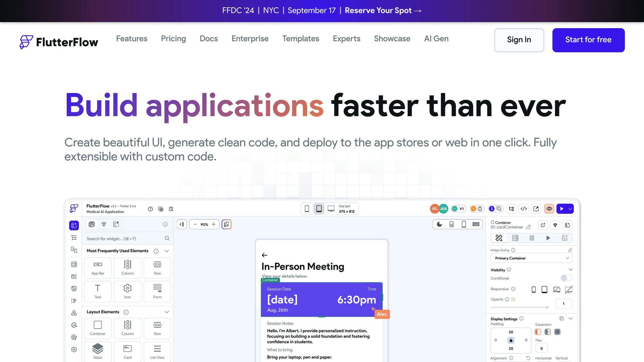Go to the Templates nav item
The image size is (644, 362).
coord(300,39)
